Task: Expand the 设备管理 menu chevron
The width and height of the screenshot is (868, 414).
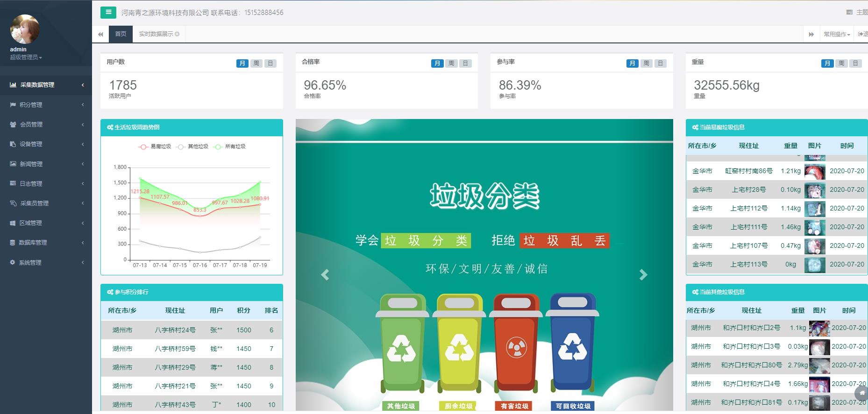Action: tap(83, 144)
